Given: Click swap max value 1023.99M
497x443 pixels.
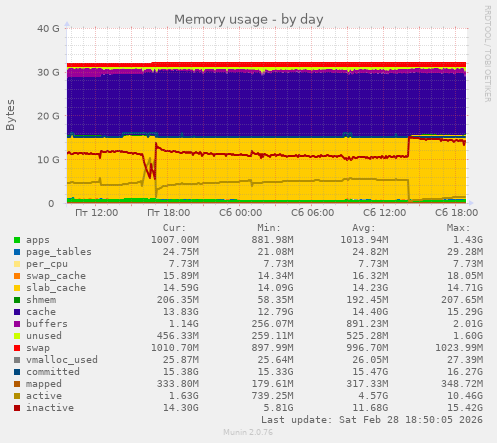Looking at the screenshot, I should (459, 348).
